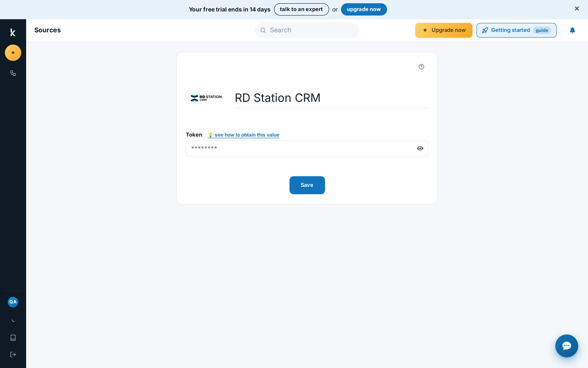Screen dimensions: 588x368
Task: Save the RD Station CRM source
Action: coord(307,185)
